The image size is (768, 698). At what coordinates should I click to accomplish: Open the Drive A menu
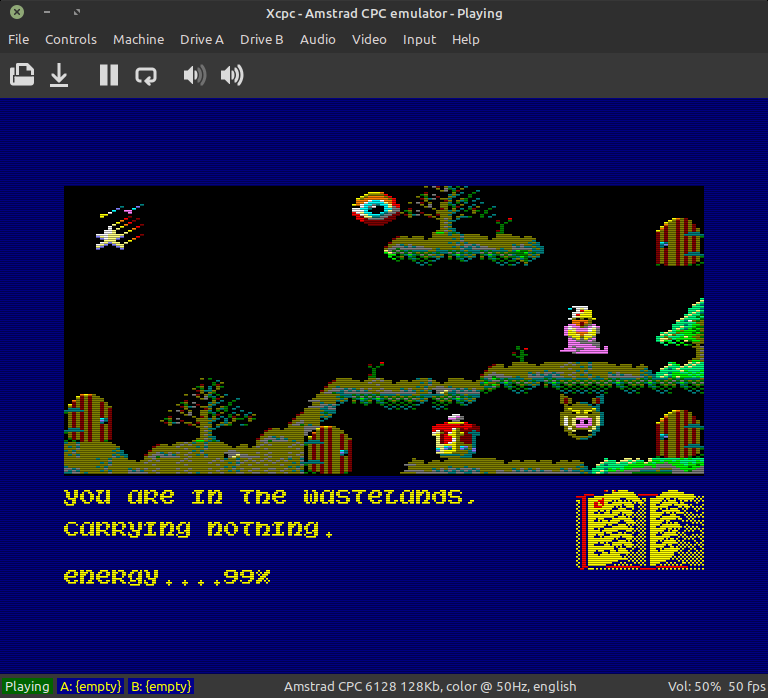click(x=202, y=39)
